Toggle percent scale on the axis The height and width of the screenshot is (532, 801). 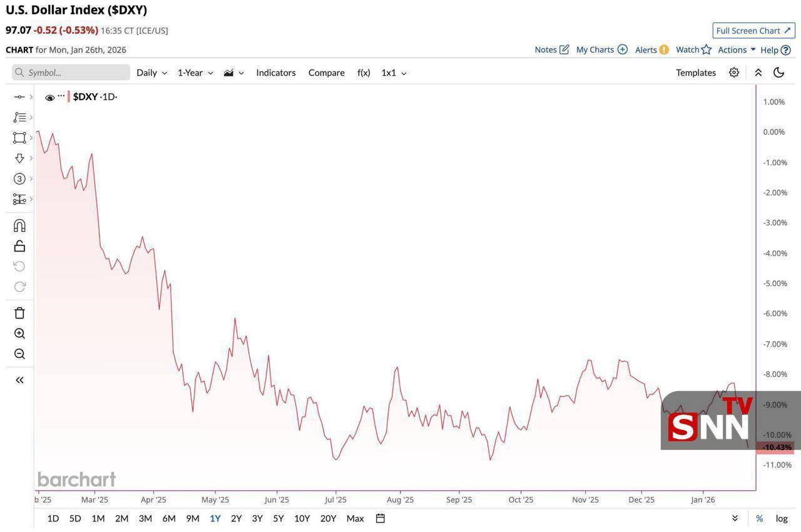[759, 518]
